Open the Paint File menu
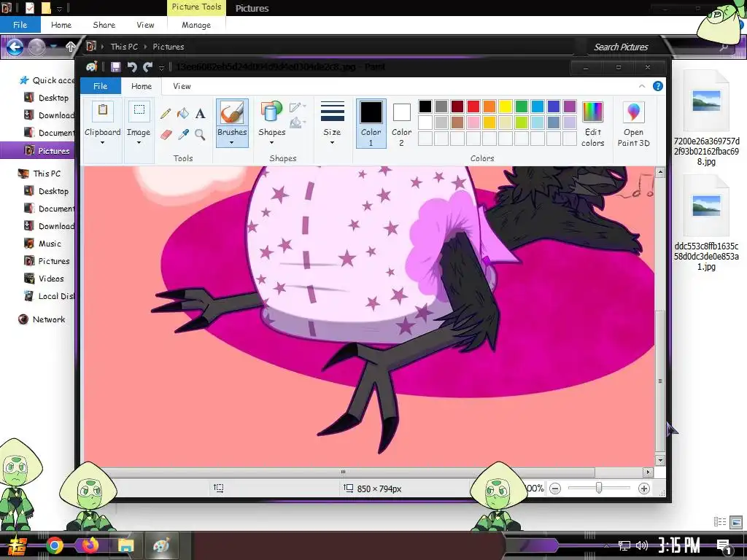The width and height of the screenshot is (747, 560). pos(100,86)
